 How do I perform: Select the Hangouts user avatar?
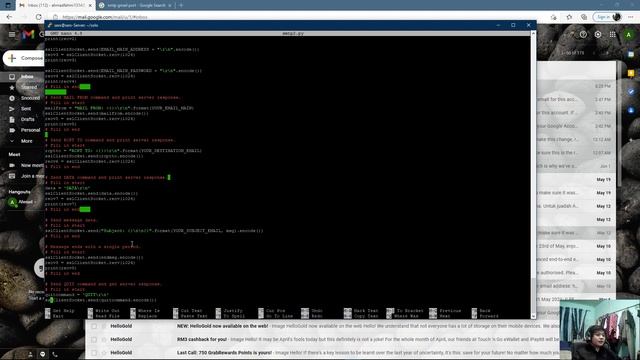(12, 202)
